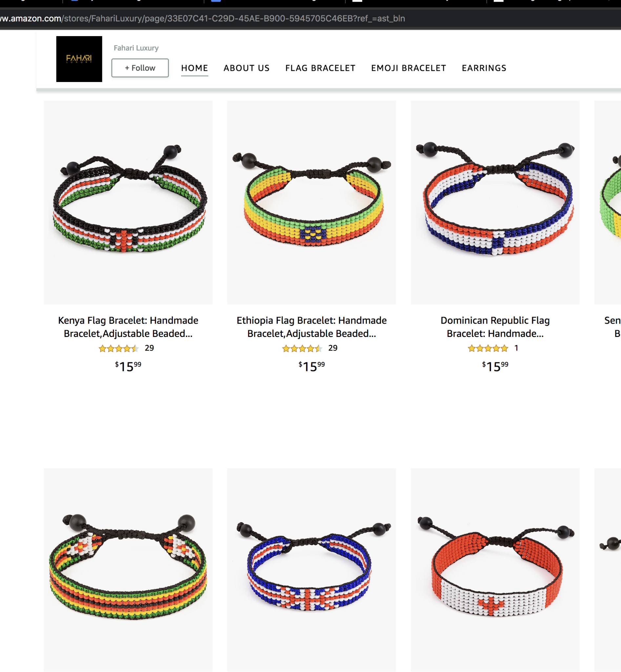
Task: Select the Ethiopia flag bracelet image
Action: coord(312,202)
